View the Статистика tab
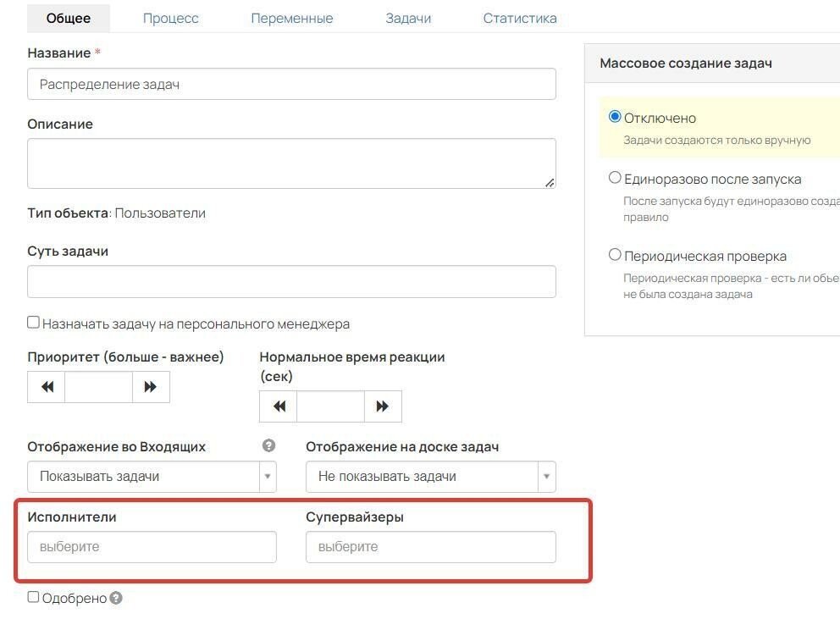Viewport: 840px width, 619px height. 520,19
